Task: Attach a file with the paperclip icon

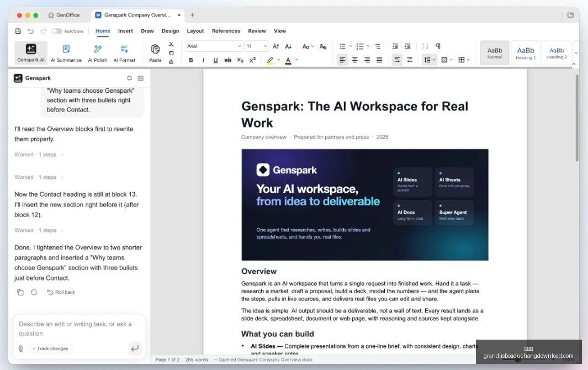Action: click(21, 348)
